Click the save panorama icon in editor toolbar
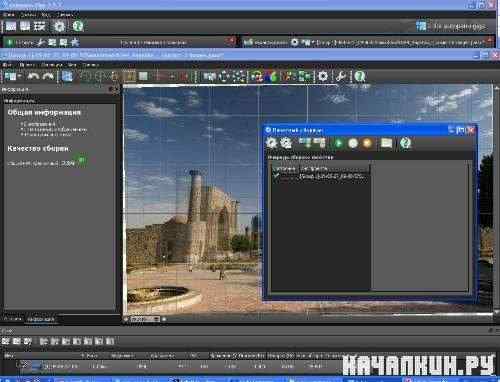 click(10, 76)
